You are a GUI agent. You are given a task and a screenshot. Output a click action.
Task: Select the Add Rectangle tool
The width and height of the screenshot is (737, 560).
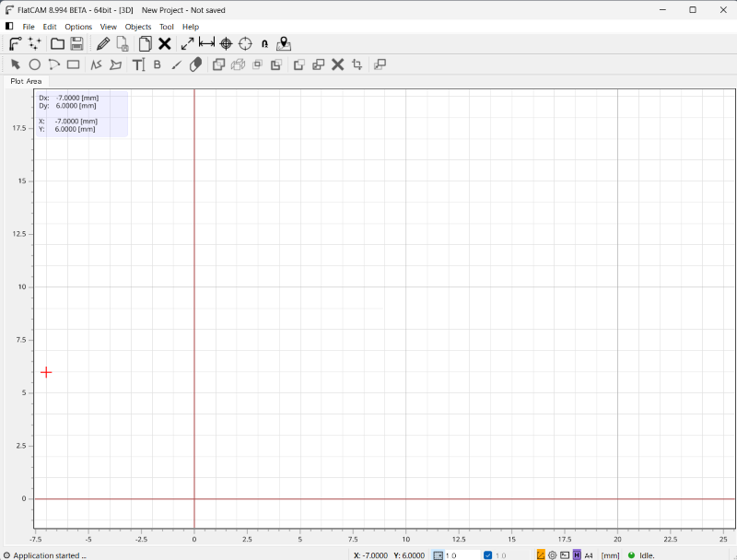pyautogui.click(x=74, y=64)
